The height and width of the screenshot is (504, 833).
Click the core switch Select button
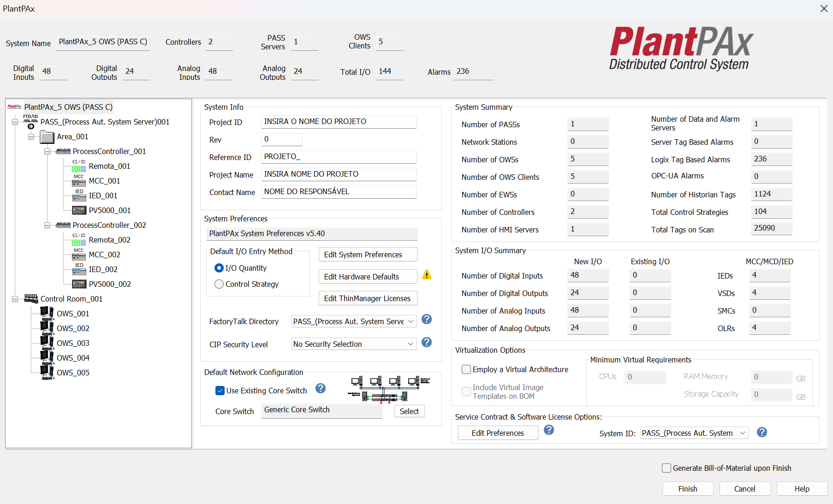click(409, 411)
